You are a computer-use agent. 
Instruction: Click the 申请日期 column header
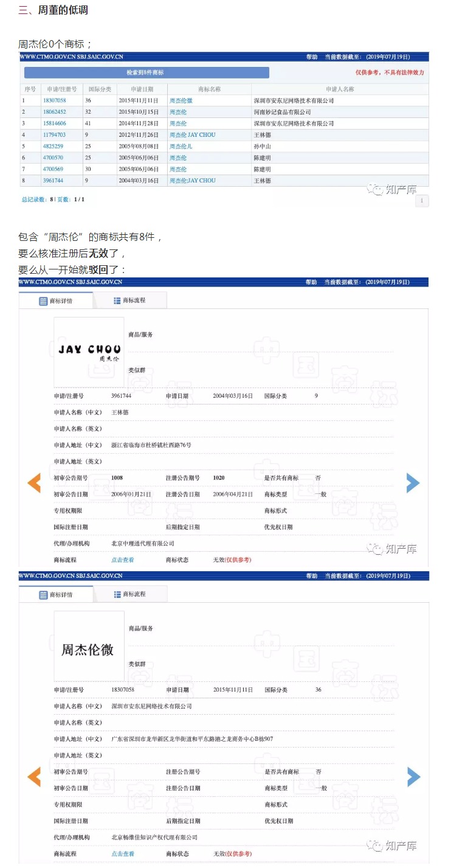142,89
